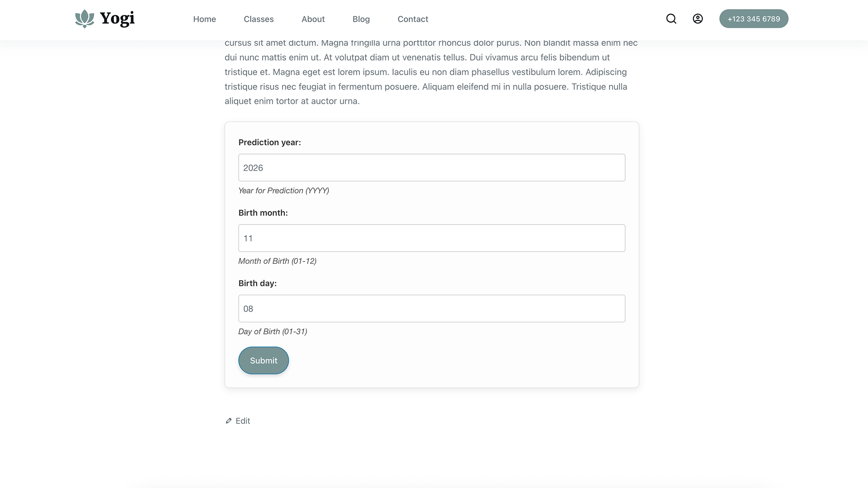Click the user account icon
868x488 pixels.
pyautogui.click(x=698, y=19)
